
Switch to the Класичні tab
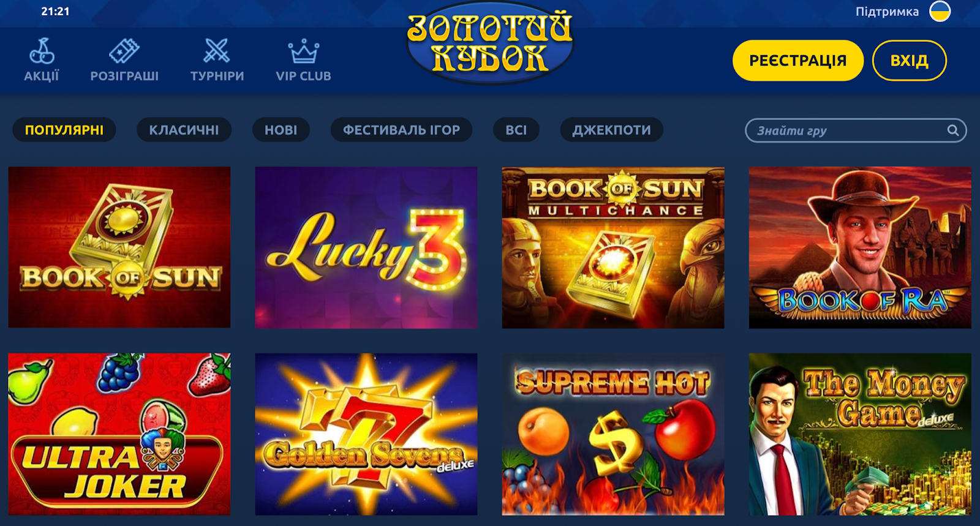point(184,130)
